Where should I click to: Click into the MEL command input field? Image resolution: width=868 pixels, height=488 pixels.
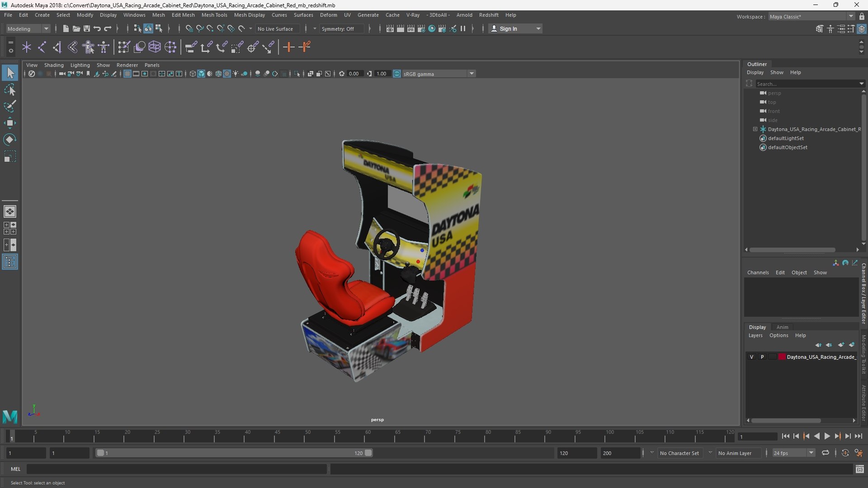coord(176,469)
